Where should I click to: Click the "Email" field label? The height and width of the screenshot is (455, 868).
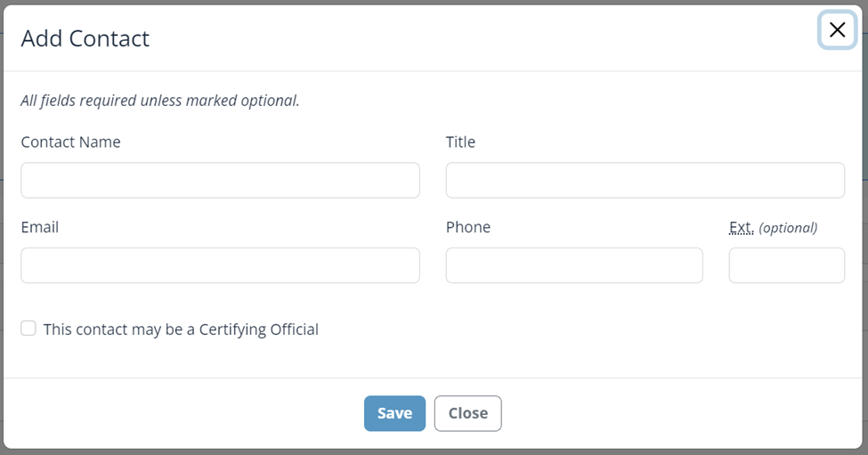pyautogui.click(x=40, y=227)
